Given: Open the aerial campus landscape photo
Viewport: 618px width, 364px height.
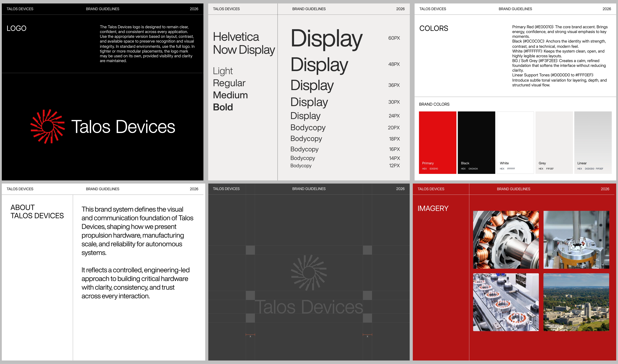Looking at the screenshot, I should 576,302.
